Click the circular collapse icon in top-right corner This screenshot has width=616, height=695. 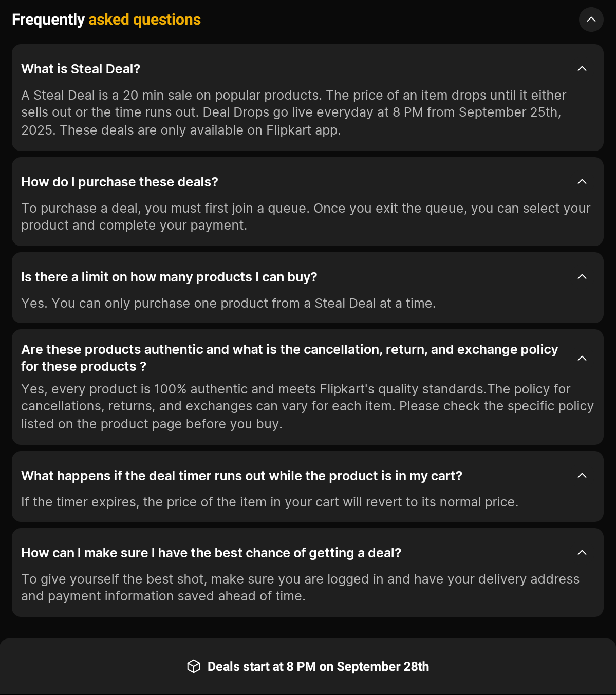click(591, 20)
